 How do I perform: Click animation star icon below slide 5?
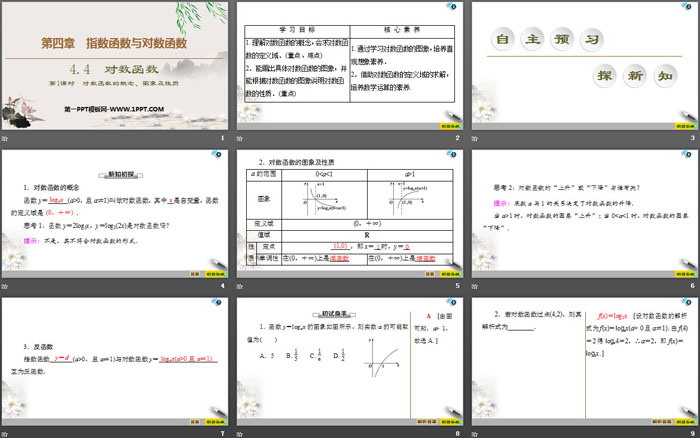[239, 286]
